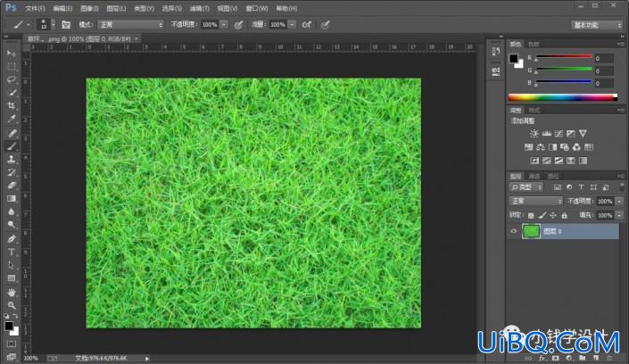Screen dimensions: 629x364
Task: Select the Path Selection tool
Action: click(12, 265)
